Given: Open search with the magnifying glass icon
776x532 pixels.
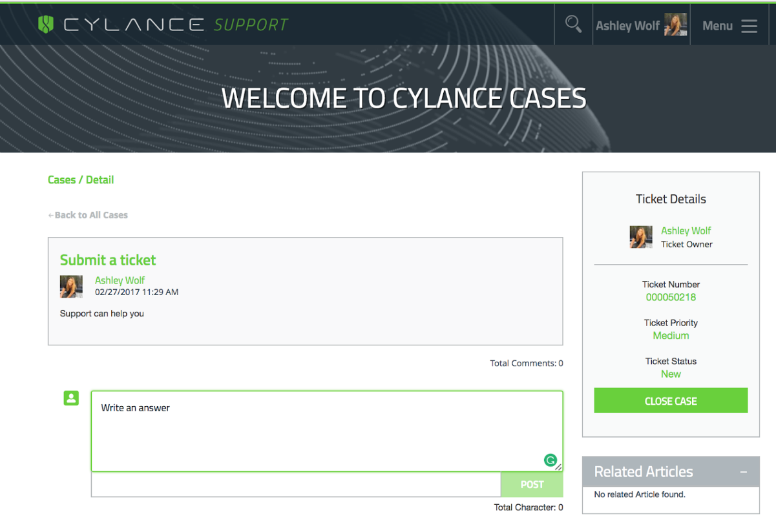Looking at the screenshot, I should [573, 25].
